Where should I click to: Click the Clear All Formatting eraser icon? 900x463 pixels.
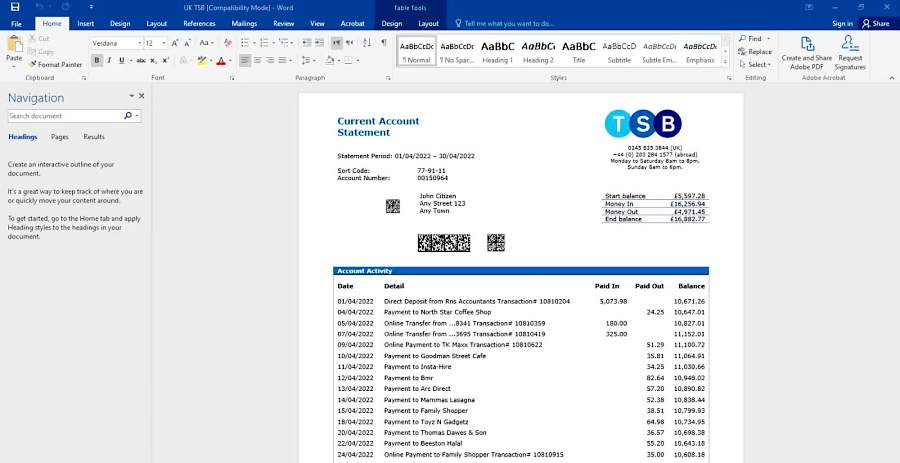228,43
